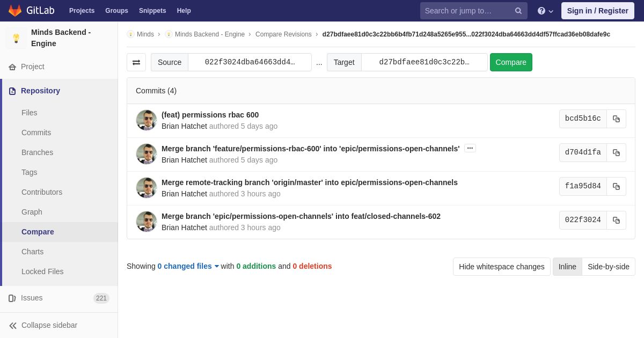Viewport: 644px width, 338px height.
Task: Expand the 0 changed files dropdown
Action: [188, 266]
